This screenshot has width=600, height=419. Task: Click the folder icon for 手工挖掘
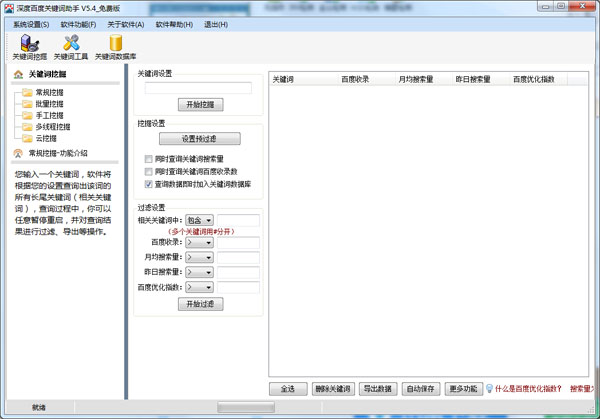pos(27,115)
